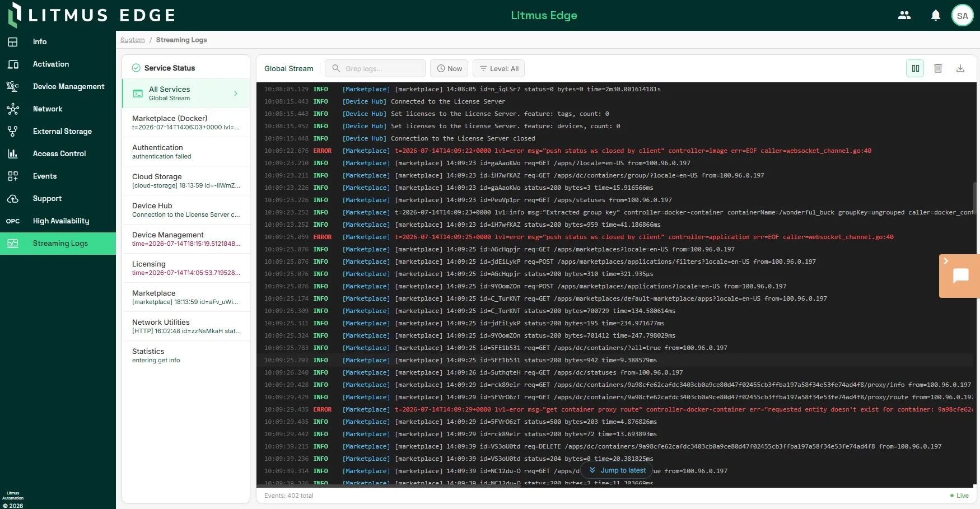Open the SA user avatar menu
Screen dimensions: 980x509
click(963, 16)
